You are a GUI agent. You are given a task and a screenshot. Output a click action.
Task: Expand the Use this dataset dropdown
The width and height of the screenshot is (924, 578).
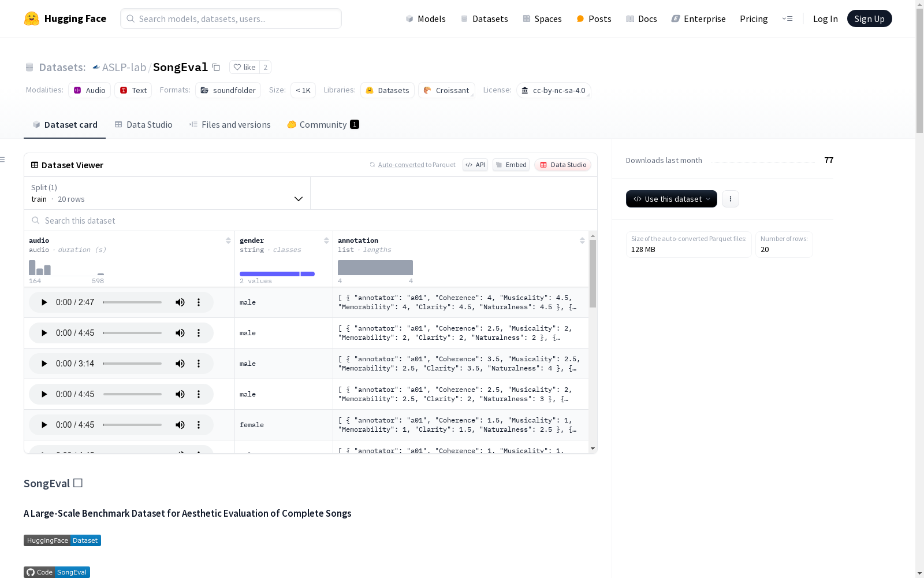click(672, 199)
